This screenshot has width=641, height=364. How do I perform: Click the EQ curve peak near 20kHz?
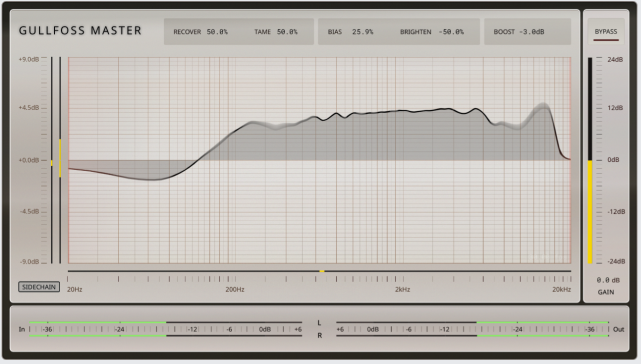click(542, 105)
